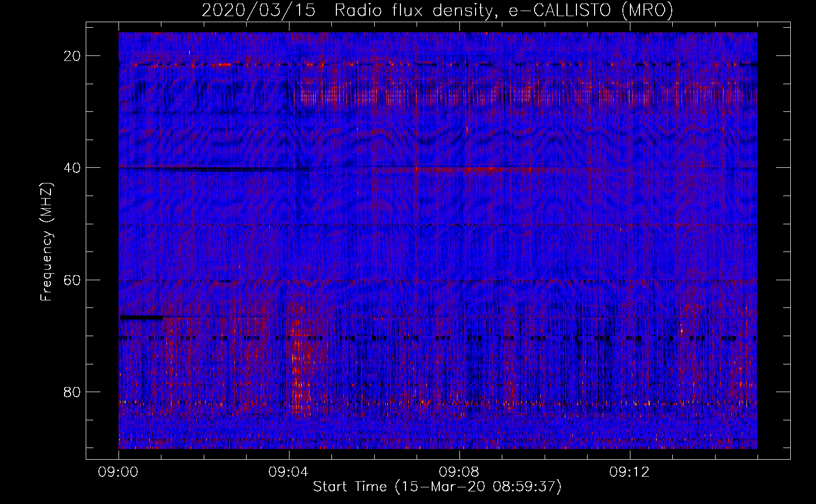816x504 pixels.
Task: Click the 40 MHz frequency tick label
Action: (73, 168)
